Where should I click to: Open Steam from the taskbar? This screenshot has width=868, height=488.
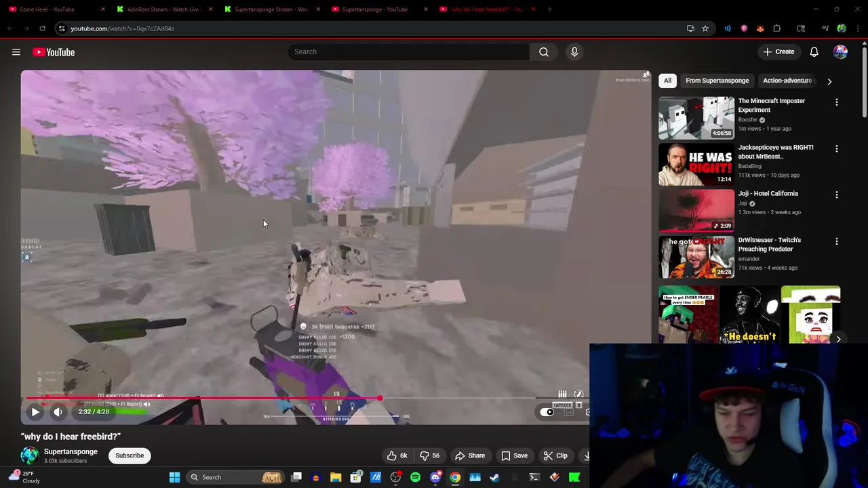494,477
